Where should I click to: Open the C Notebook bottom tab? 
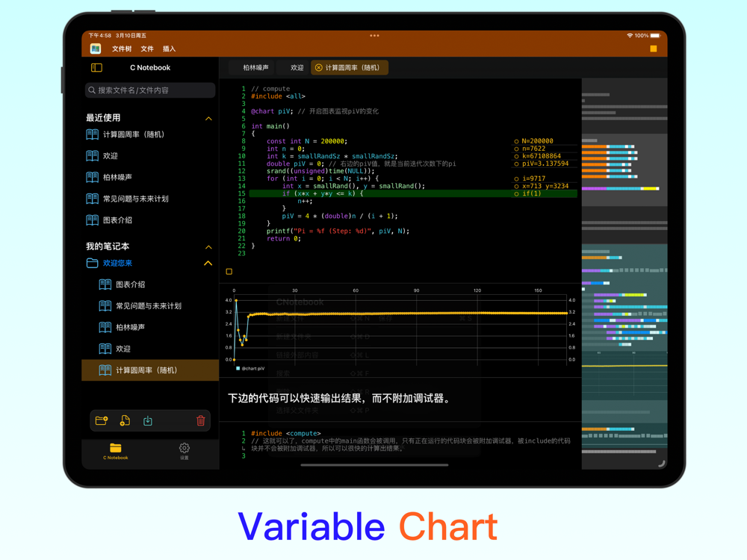116,451
